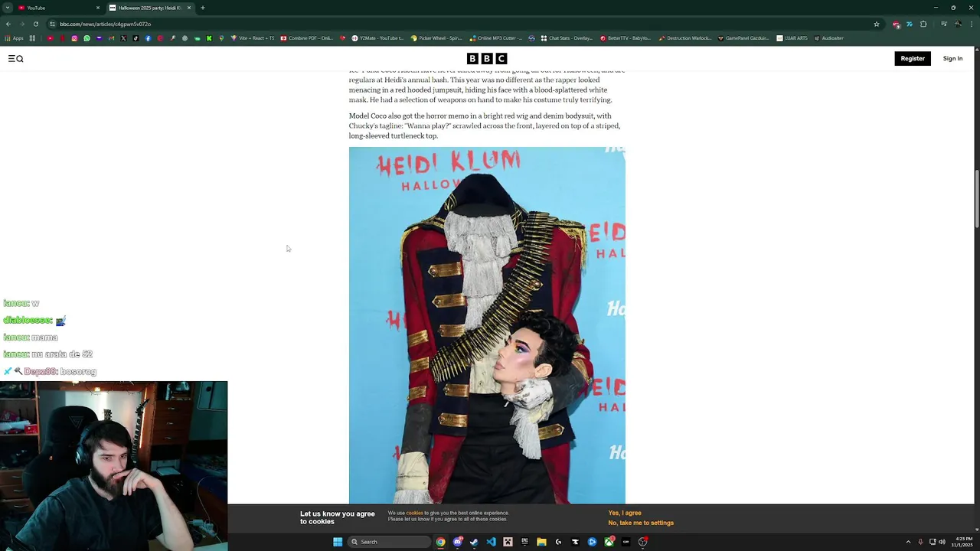Click the Sign In link
Screen dimensions: 980x551
pyautogui.click(x=952, y=58)
